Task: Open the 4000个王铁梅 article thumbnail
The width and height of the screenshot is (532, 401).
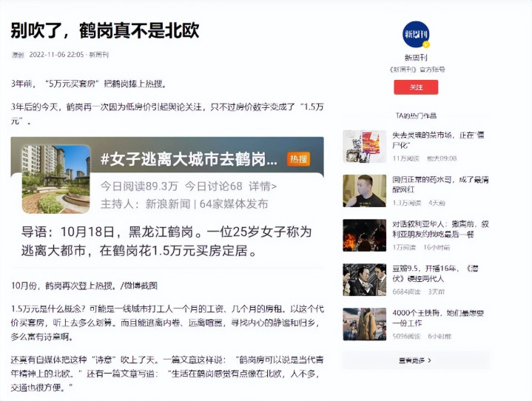Action: coord(364,324)
